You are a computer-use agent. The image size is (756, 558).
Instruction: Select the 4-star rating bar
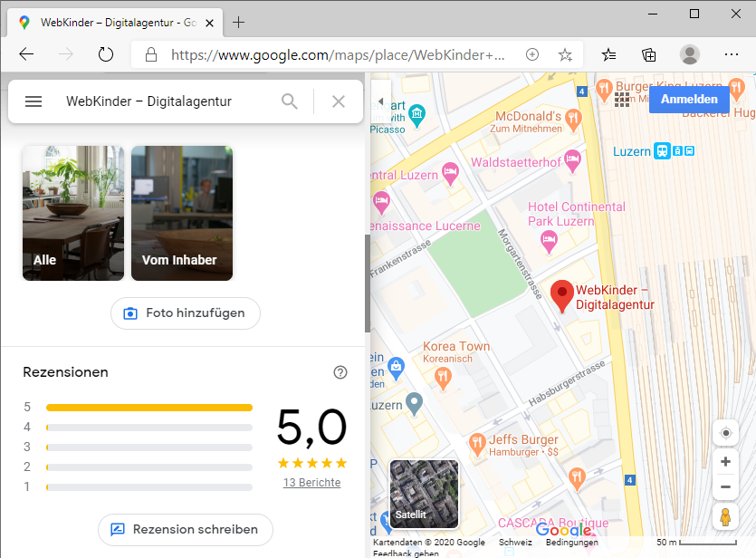coord(149,428)
